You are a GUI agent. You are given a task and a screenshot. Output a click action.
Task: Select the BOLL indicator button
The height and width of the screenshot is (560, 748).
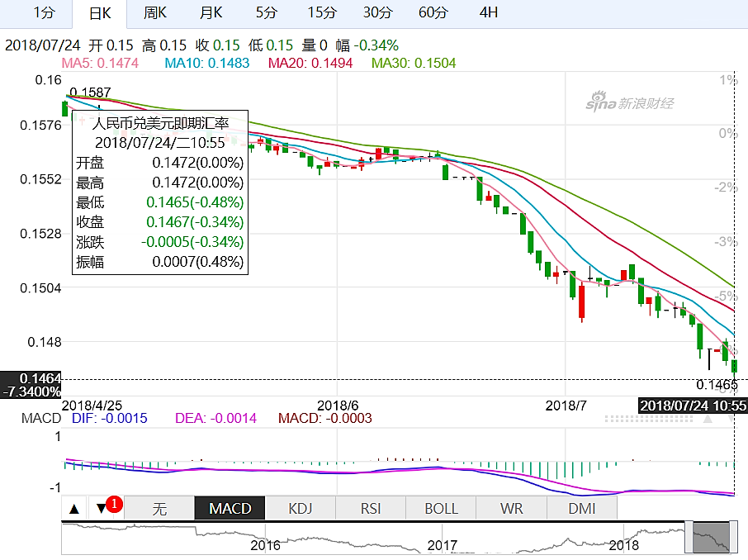point(441,509)
